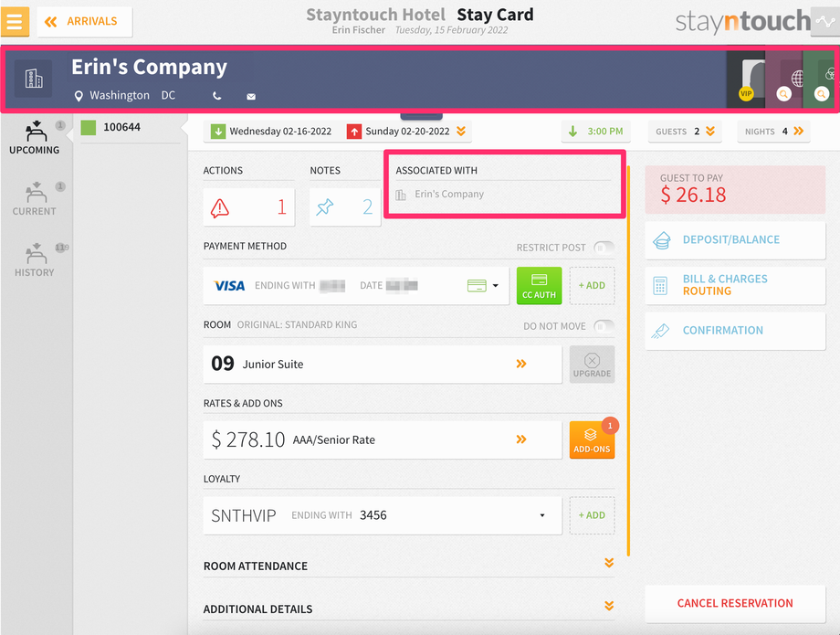Open the Confirmation option
Viewport: 840px width, 635px height.
(x=735, y=331)
